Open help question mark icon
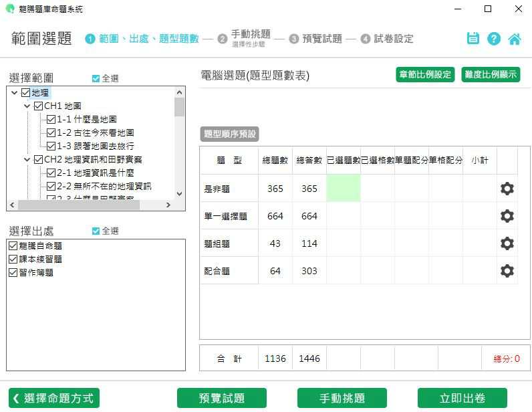The image size is (532, 412). click(494, 38)
